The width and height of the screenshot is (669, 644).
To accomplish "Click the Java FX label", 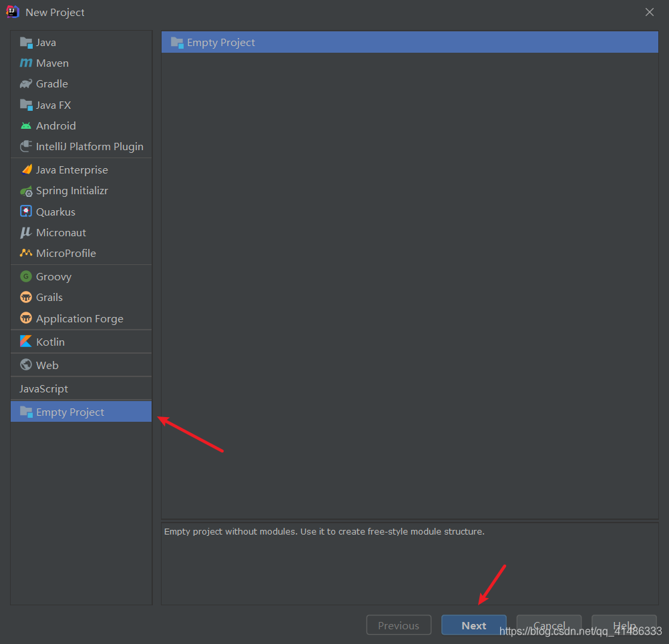I will 53,105.
